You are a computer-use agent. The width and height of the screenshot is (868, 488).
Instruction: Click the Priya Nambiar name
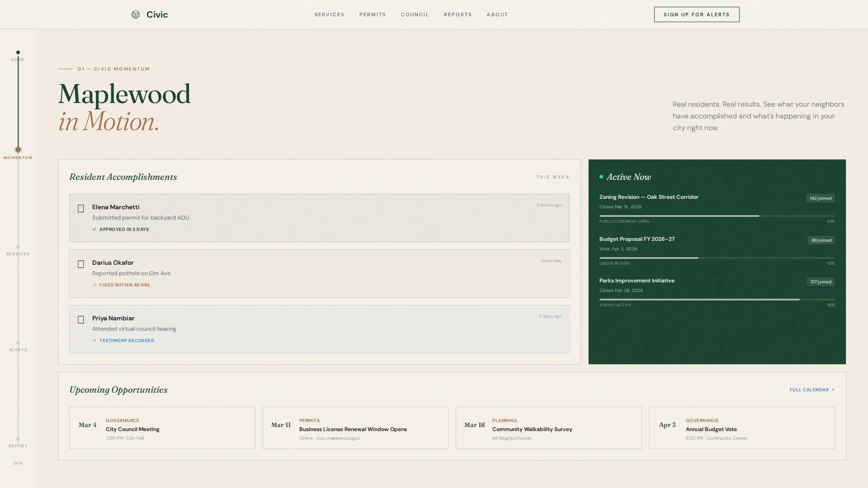(x=113, y=318)
